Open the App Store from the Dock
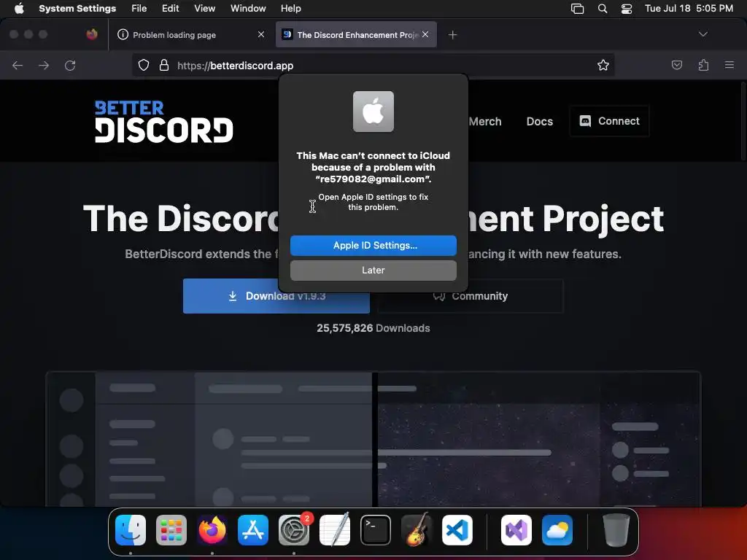747x560 pixels. [x=253, y=529]
